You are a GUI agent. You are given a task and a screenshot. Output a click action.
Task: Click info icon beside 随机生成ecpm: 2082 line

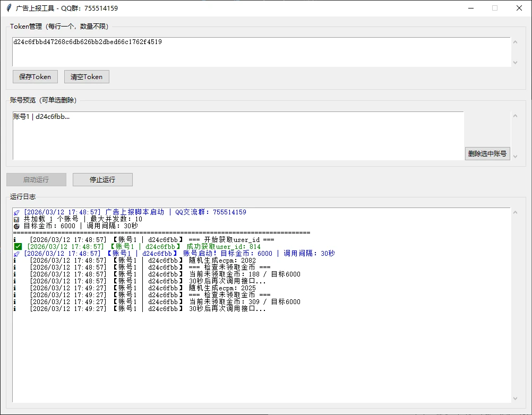pyautogui.click(x=15, y=261)
